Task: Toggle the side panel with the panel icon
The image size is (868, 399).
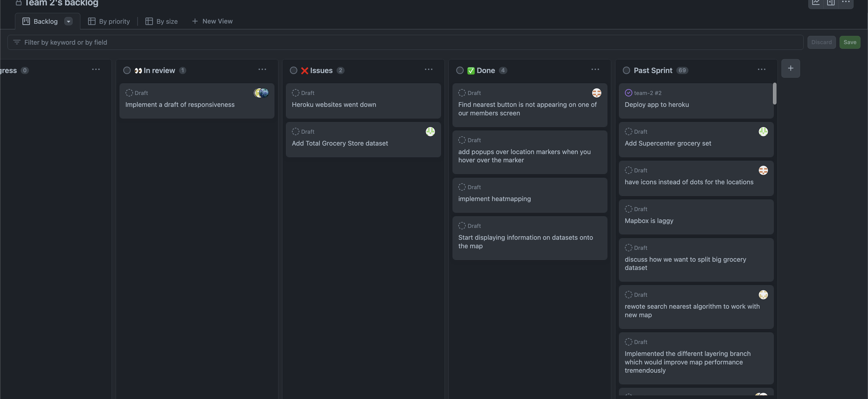Action: 831,3
